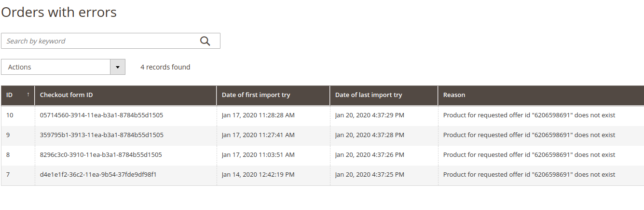Sort by Checkout form ID header

point(67,95)
